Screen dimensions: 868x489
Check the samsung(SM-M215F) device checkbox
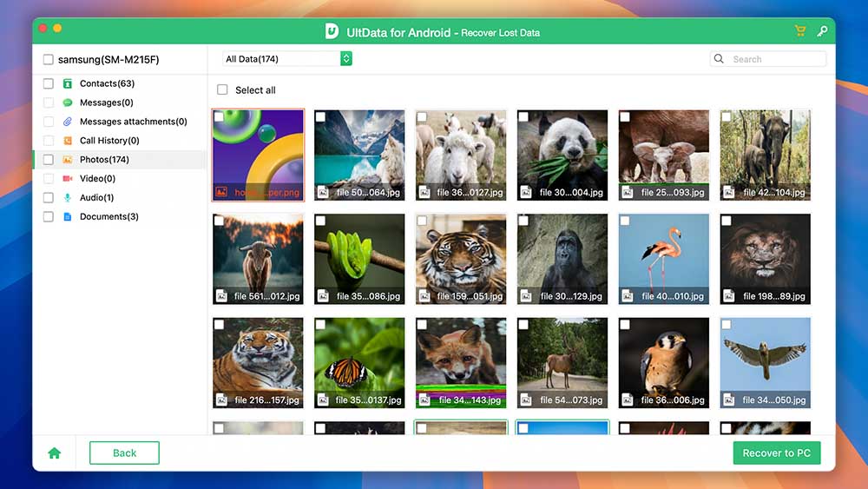coord(48,59)
